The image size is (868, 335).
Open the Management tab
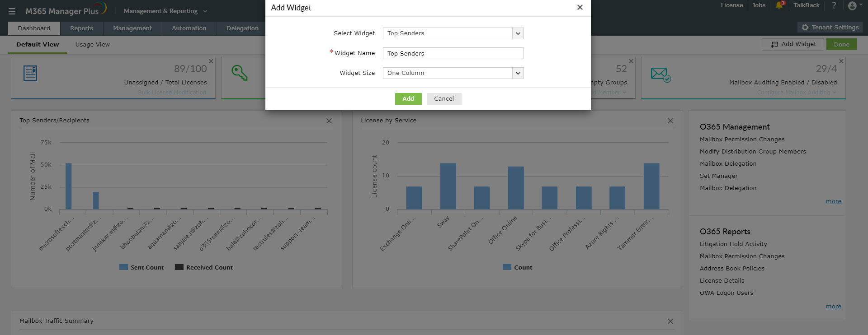pyautogui.click(x=132, y=28)
